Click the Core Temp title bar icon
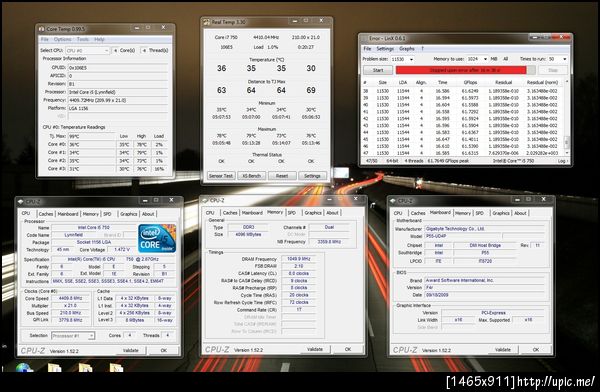 pos(42,29)
